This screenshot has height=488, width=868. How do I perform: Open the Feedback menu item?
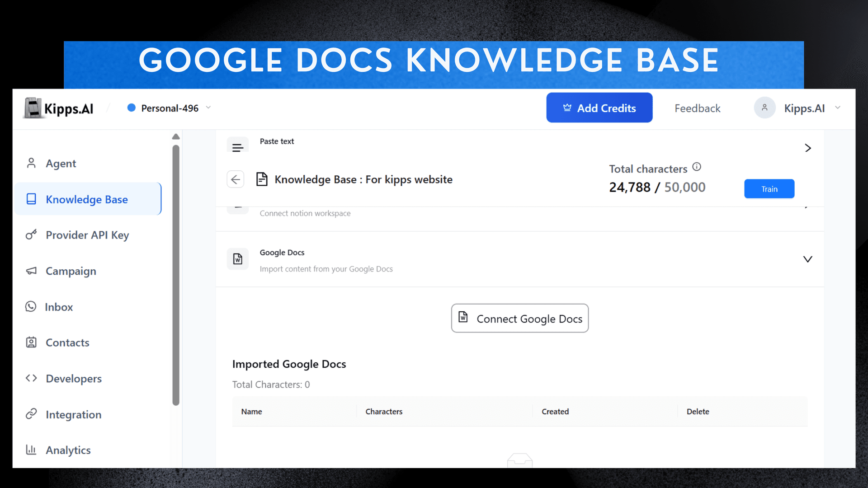pyautogui.click(x=697, y=108)
